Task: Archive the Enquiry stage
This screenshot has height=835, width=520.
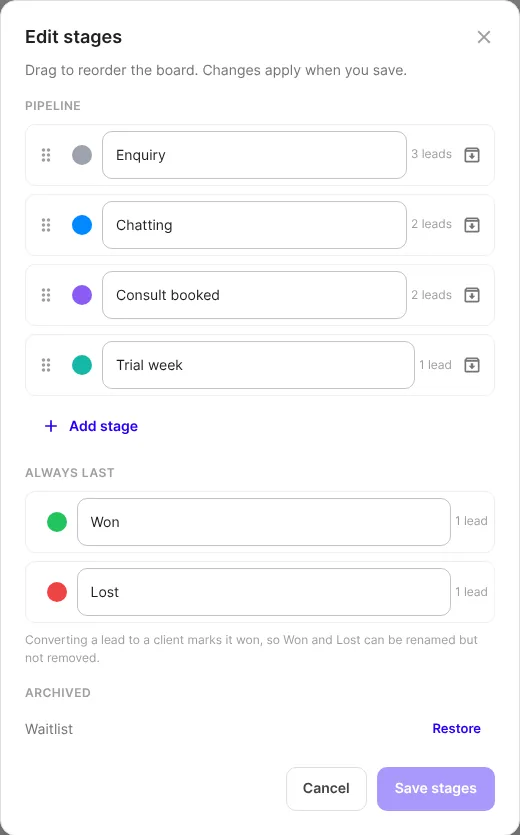Action: [x=472, y=155]
